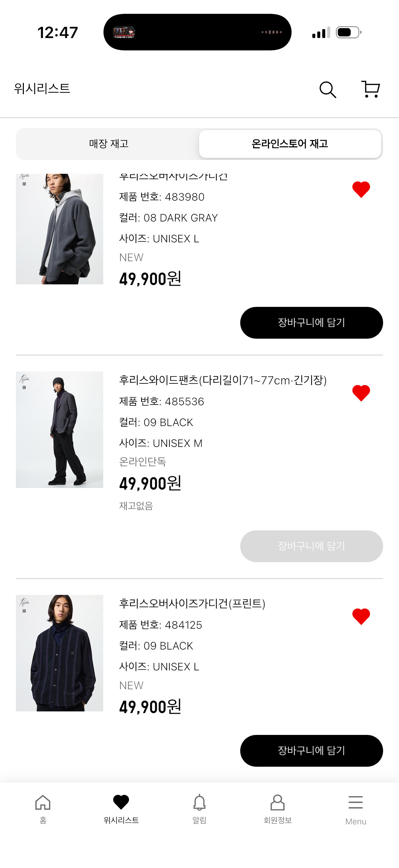Screen dimensions: 399x868
Task: Switch to the 매장 재고 tab
Action: coord(109,144)
